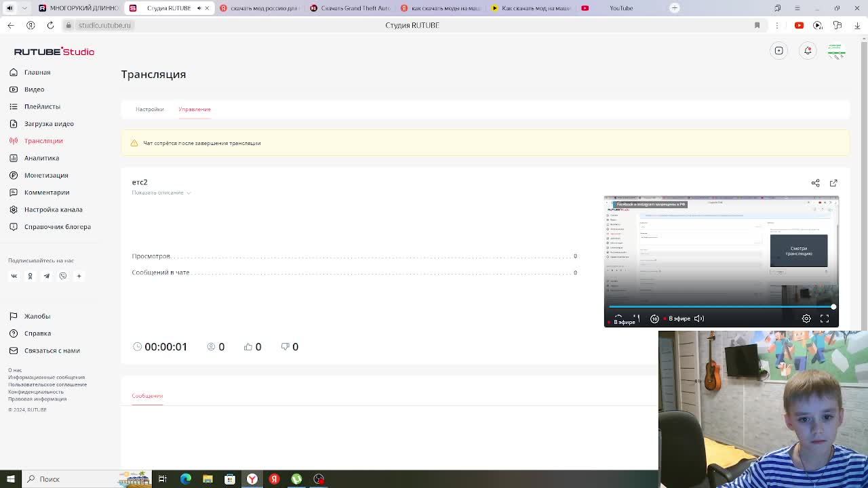Open Комментарии in the sidebar
This screenshot has width=868, height=488.
click(47, 192)
